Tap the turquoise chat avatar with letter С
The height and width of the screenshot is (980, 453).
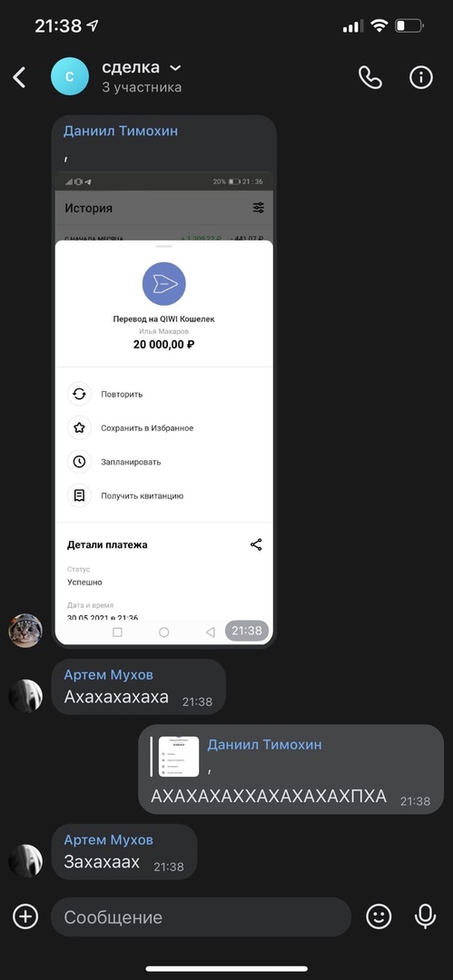(x=70, y=76)
